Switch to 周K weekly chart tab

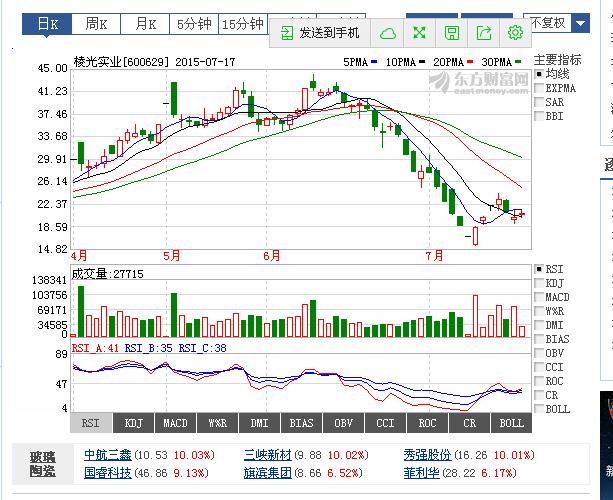click(97, 24)
